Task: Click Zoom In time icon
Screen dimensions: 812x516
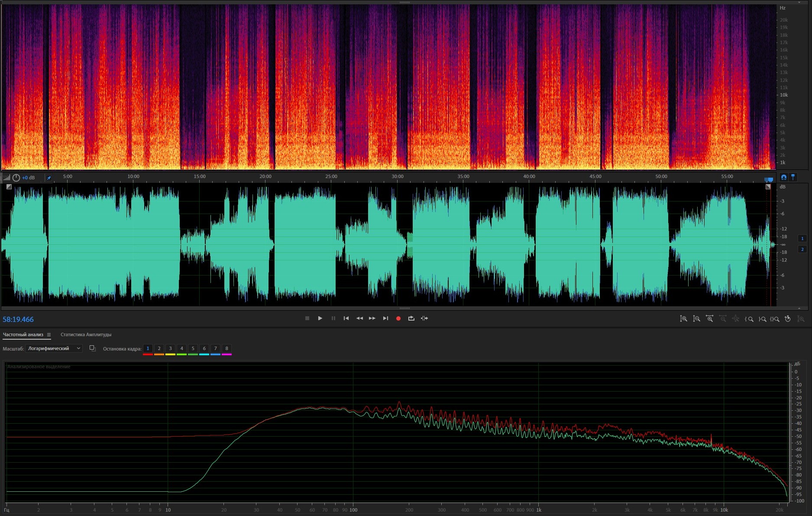Action: [710, 319]
